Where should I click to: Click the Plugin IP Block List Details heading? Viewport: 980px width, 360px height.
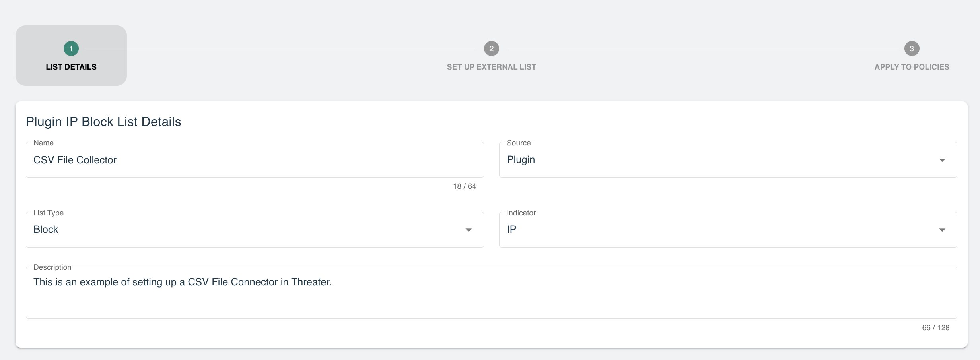tap(103, 122)
